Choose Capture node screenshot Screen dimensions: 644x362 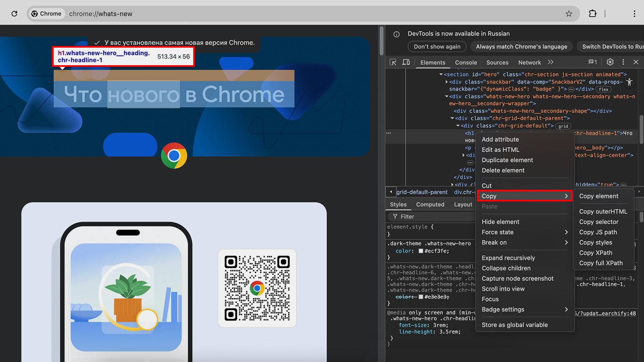[525, 278]
